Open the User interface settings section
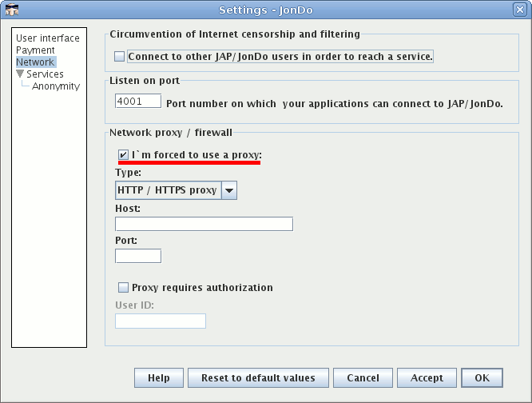This screenshot has height=403, width=532. point(48,38)
